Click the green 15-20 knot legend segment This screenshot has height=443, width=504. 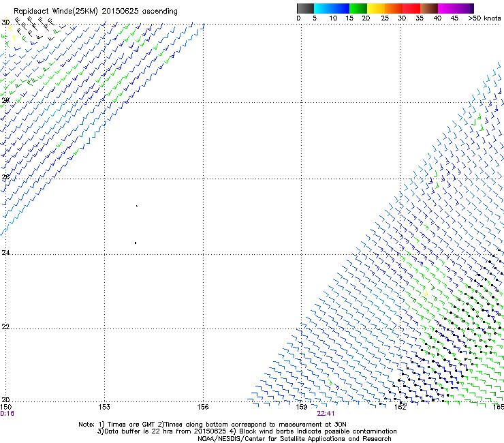click(x=358, y=8)
